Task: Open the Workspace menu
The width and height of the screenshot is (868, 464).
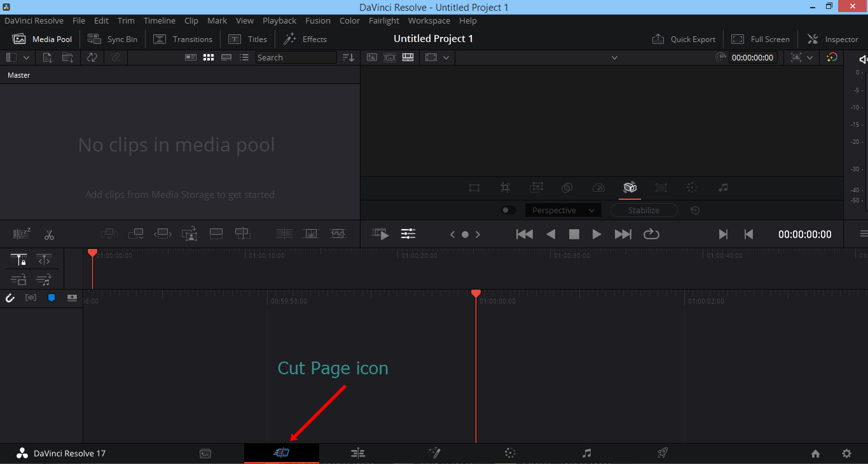Action: click(x=429, y=20)
